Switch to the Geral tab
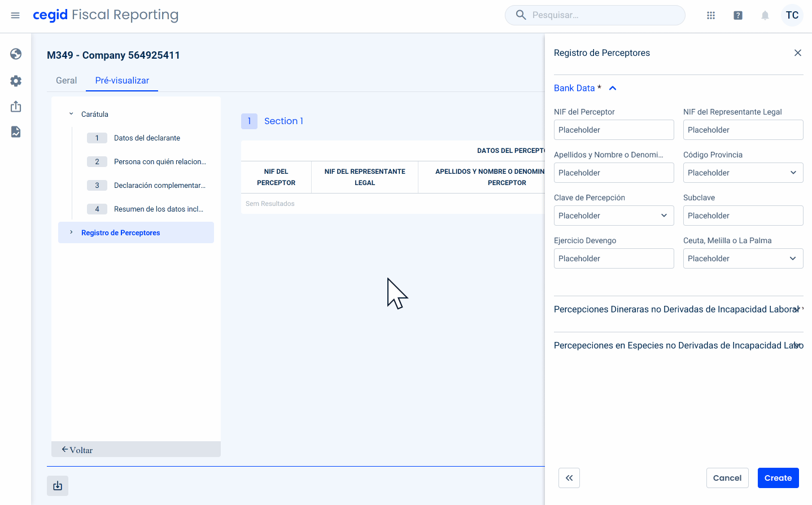 [x=66, y=81]
